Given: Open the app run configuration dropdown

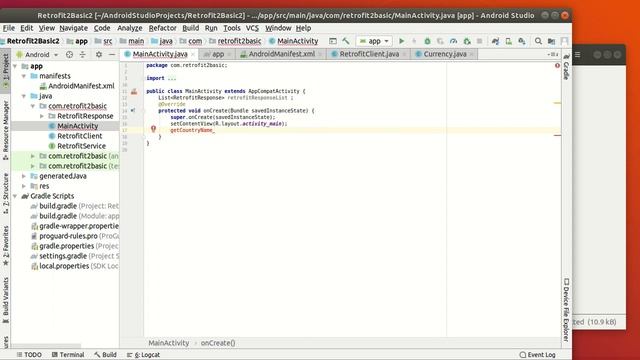Looking at the screenshot, I should tap(374, 41).
